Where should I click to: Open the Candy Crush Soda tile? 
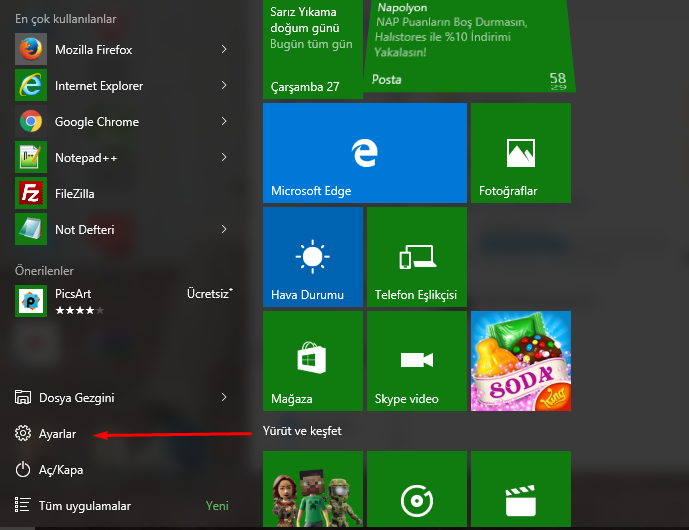[x=521, y=361]
